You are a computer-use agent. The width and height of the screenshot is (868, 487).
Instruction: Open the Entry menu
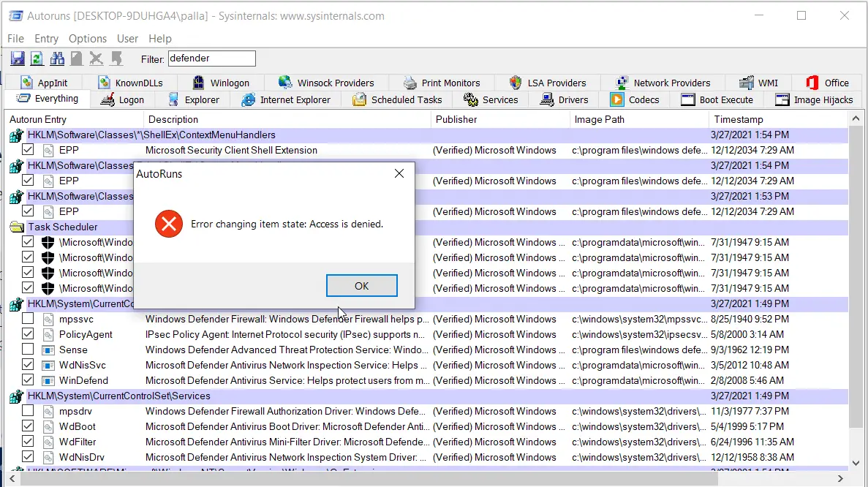coord(46,39)
